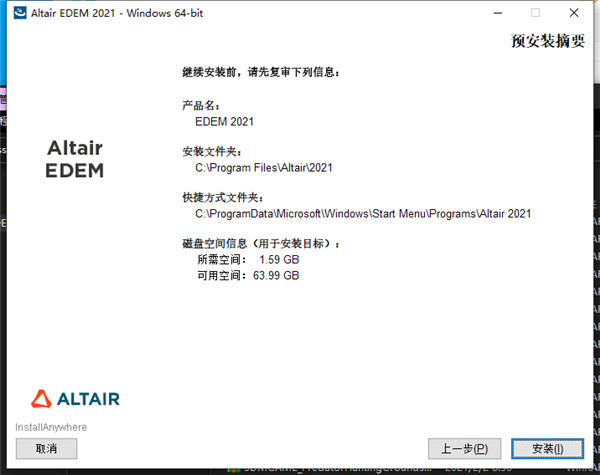Click the available space value 63.99 GB
The height and width of the screenshot is (475, 600).
(x=276, y=276)
